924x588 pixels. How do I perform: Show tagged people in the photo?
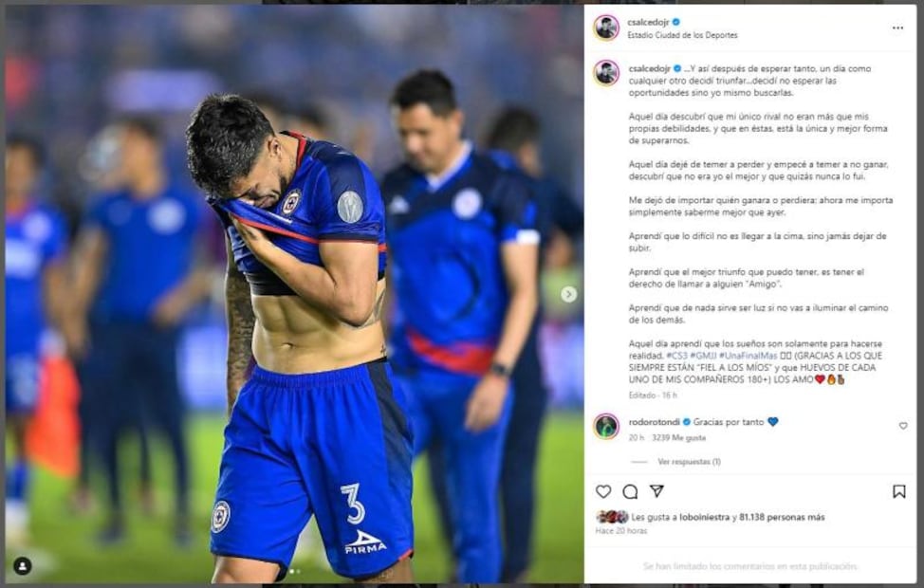23,565
